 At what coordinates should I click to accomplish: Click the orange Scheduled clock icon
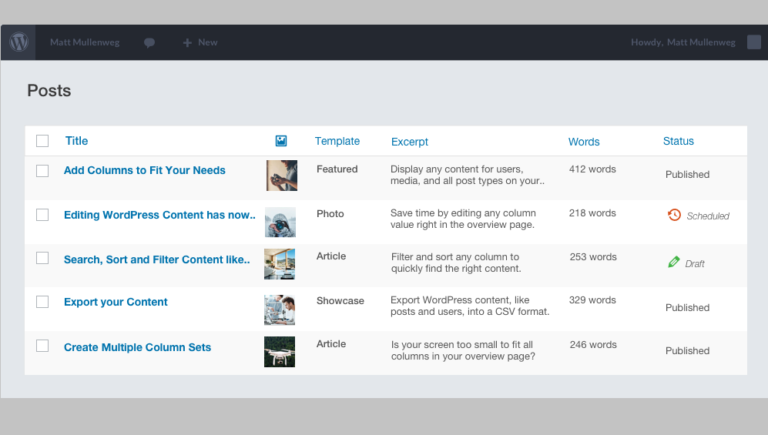(x=674, y=215)
